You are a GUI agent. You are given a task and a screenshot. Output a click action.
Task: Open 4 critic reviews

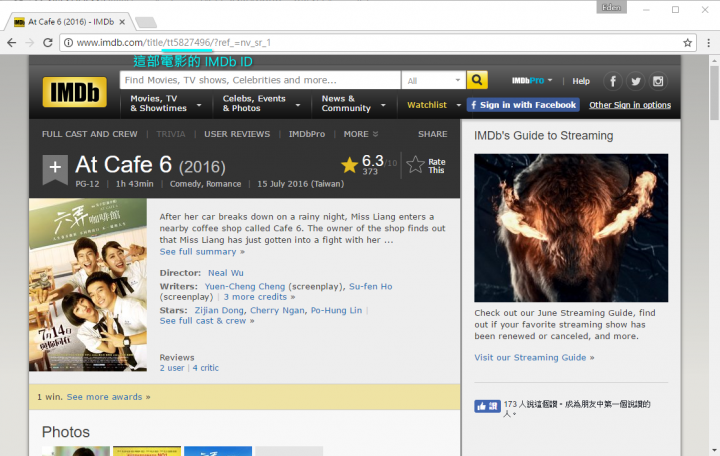[205, 368]
